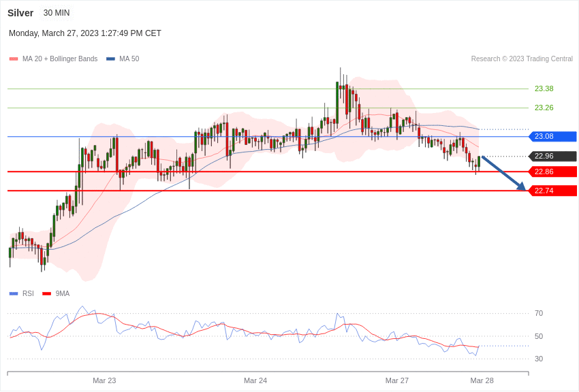
Task: Toggle the RSI legend entry
Action: point(21,293)
